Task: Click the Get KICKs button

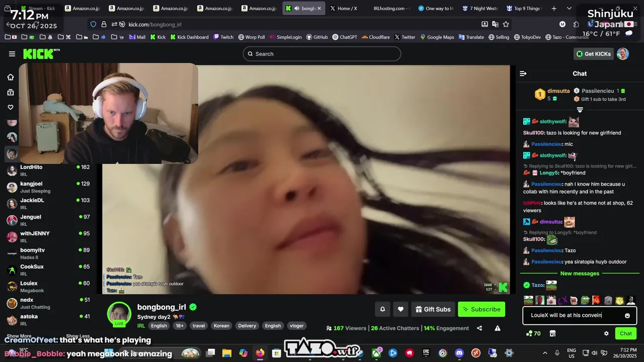Action: tap(594, 54)
